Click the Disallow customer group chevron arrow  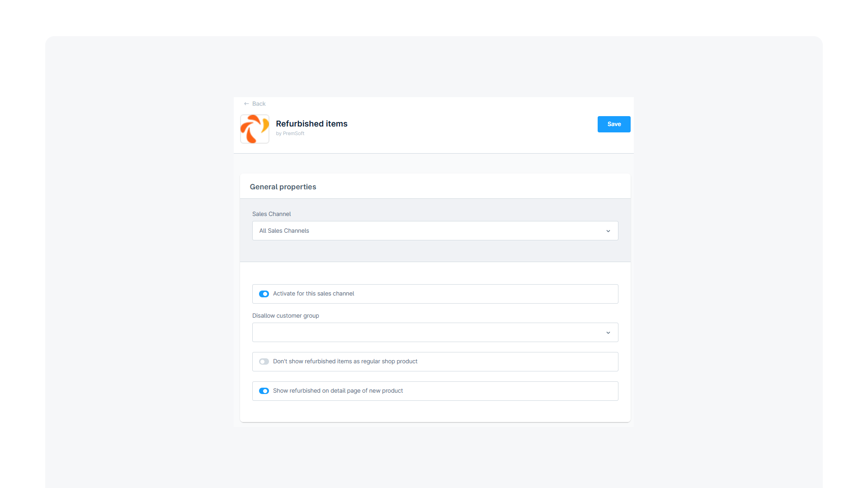pyautogui.click(x=608, y=333)
